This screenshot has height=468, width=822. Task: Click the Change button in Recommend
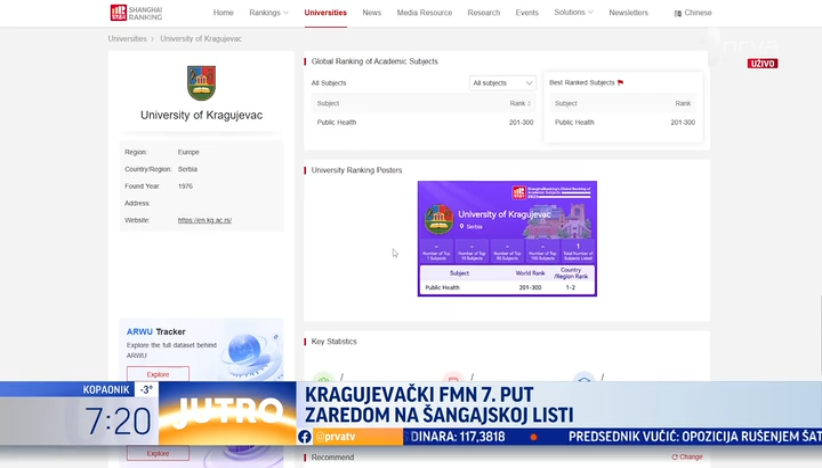coord(687,457)
